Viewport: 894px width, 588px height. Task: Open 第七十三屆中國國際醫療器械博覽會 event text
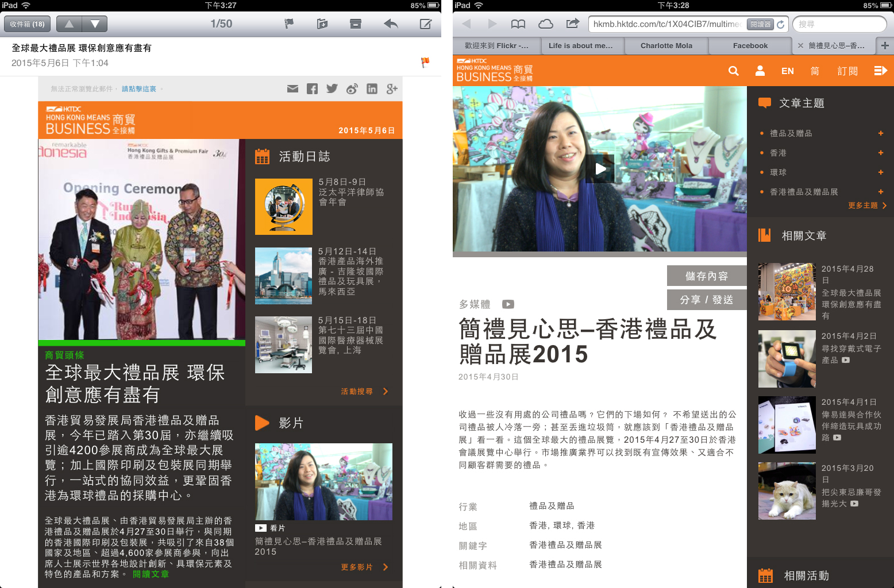(x=350, y=335)
